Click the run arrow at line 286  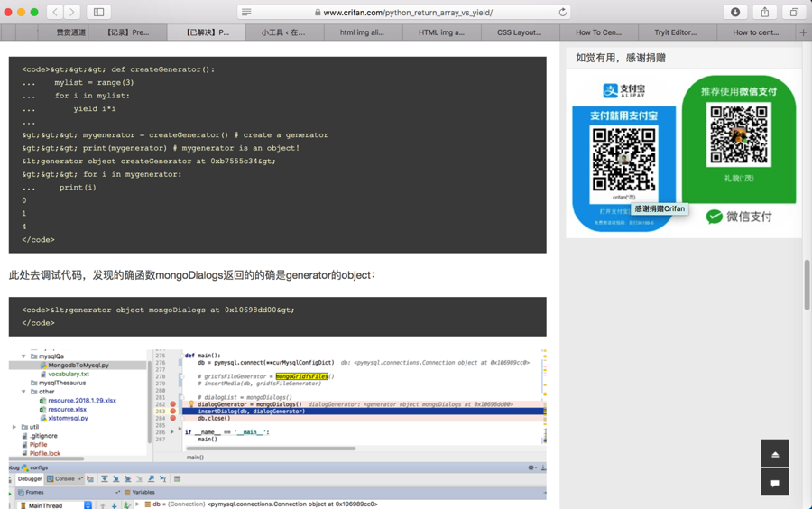(172, 432)
